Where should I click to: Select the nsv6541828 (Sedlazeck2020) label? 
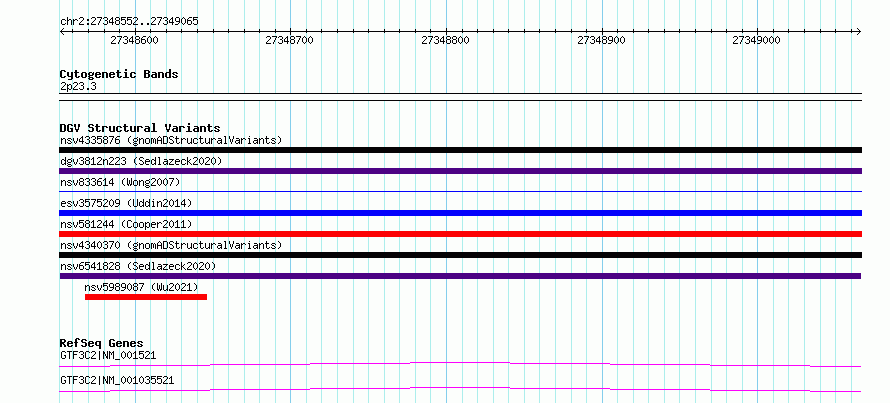(x=138, y=266)
